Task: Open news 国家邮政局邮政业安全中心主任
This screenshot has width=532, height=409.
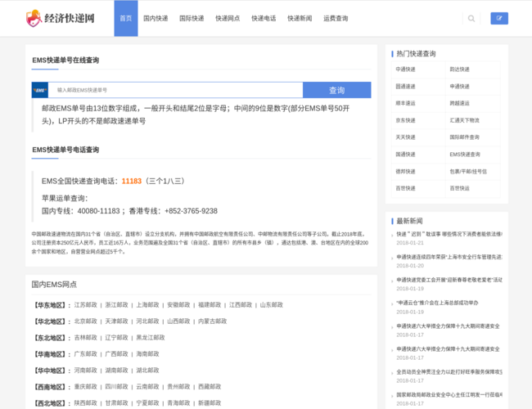Action: [449, 395]
